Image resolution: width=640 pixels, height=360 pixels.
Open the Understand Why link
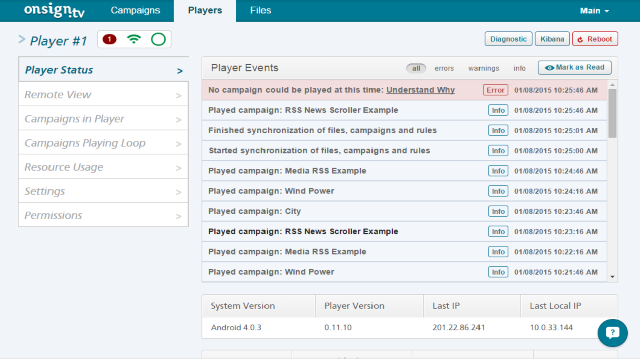[x=420, y=90]
